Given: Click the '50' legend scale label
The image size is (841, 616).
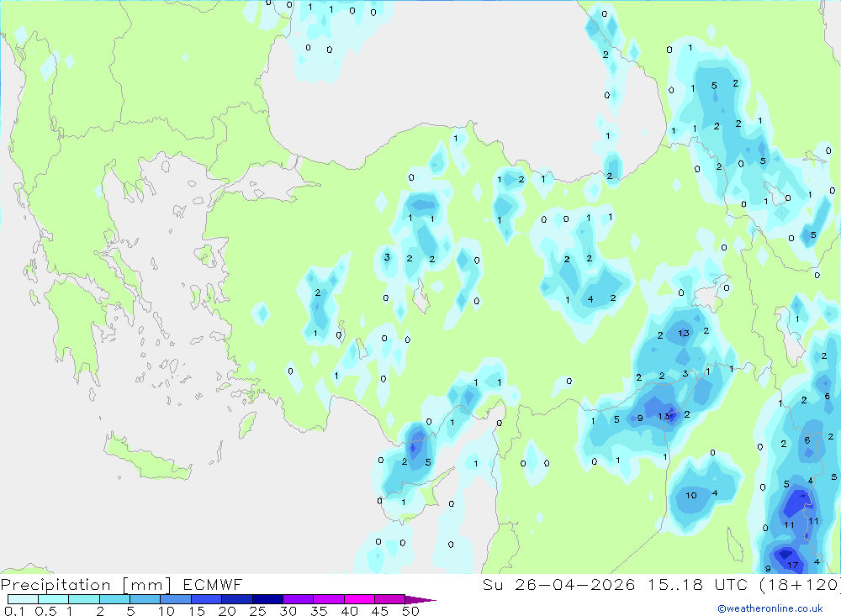Looking at the screenshot, I should click(410, 611).
